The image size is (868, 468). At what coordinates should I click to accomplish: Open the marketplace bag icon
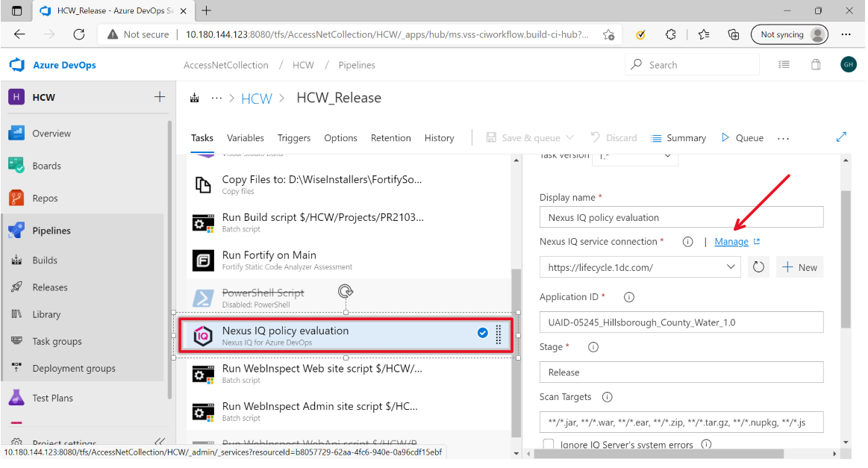pos(816,65)
